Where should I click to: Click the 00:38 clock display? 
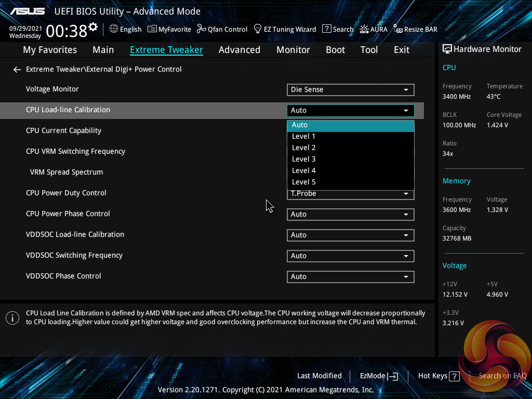point(66,31)
